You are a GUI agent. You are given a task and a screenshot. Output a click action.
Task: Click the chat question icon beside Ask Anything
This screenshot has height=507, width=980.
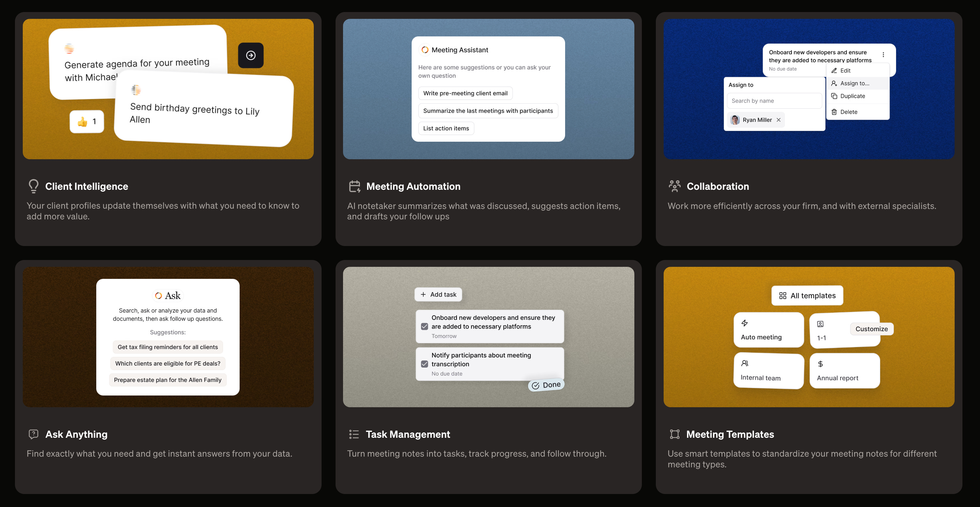pyautogui.click(x=33, y=434)
